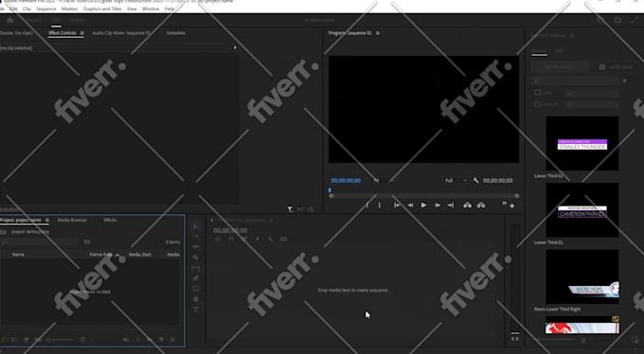Toggle Adobe Stock checkbox

point(602,67)
